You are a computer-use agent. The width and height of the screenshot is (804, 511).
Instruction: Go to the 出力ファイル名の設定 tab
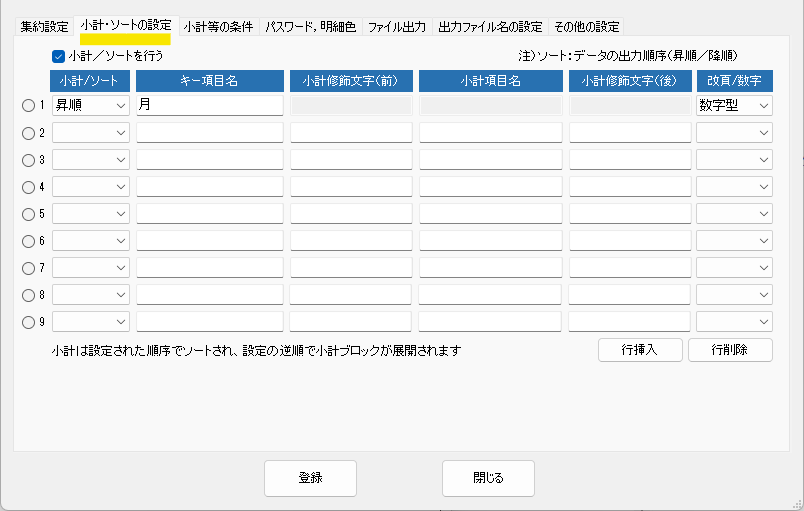point(490,26)
